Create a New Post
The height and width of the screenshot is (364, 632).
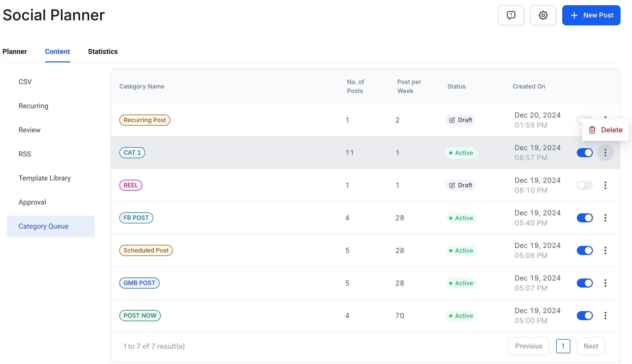(x=591, y=15)
